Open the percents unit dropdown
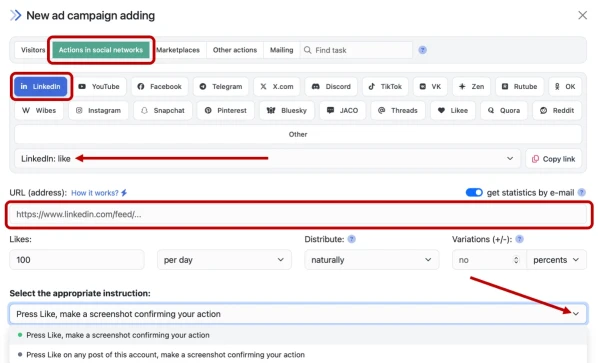This screenshot has width=598, height=363. (x=556, y=260)
